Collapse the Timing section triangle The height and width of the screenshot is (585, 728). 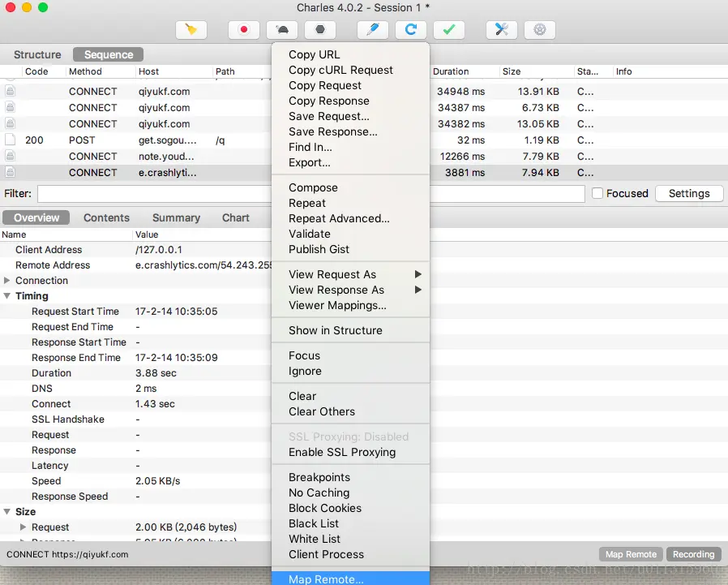click(x=7, y=296)
